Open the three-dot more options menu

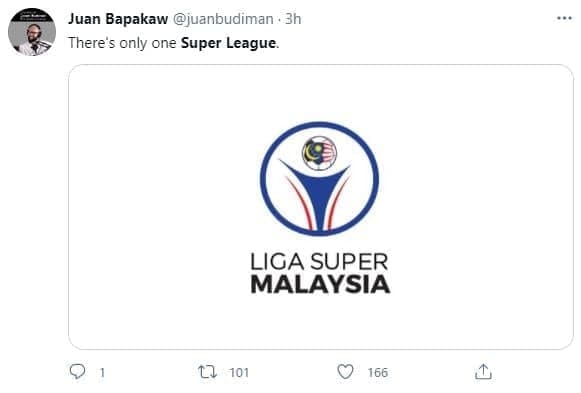tap(564, 18)
